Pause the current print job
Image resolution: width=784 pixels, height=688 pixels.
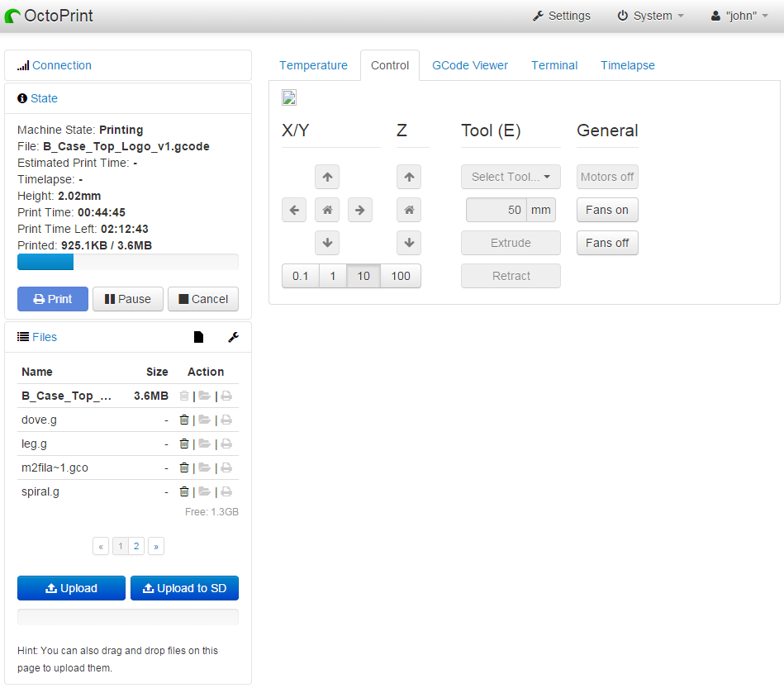click(128, 299)
